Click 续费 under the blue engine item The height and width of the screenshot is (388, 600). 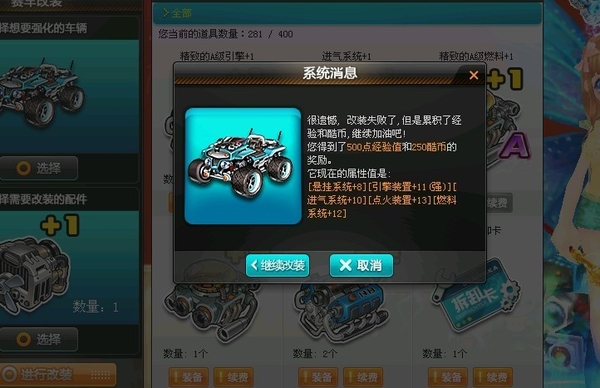coord(364,377)
